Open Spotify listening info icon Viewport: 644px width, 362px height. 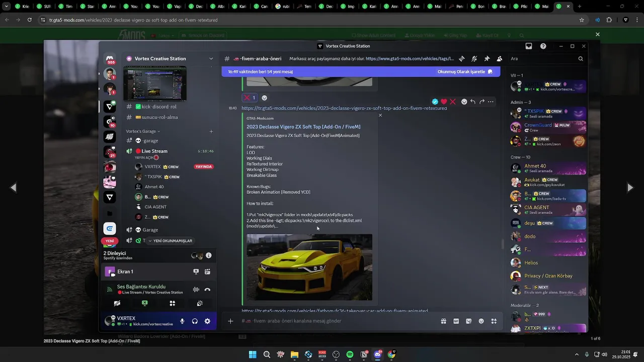point(209,255)
